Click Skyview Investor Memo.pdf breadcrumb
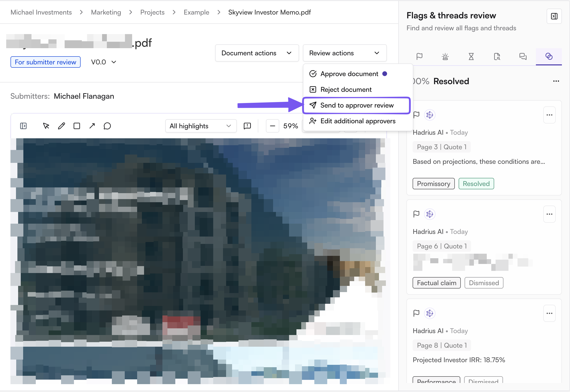 click(269, 12)
